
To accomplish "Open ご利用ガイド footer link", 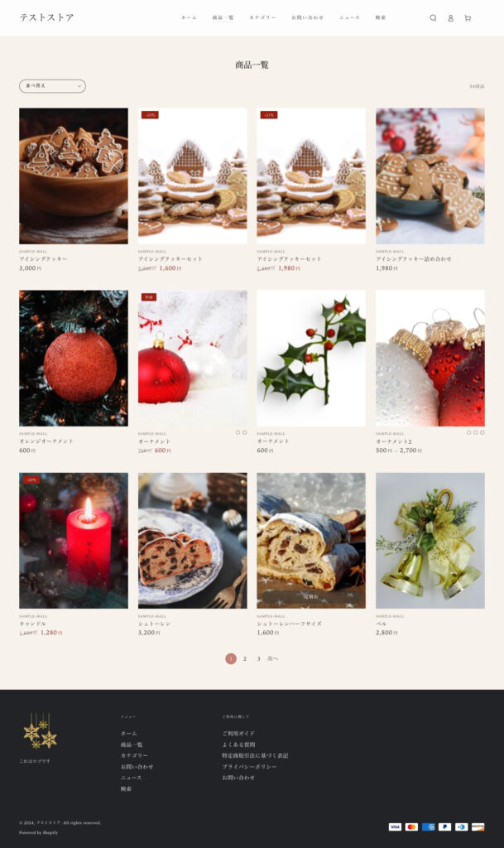I will click(238, 734).
